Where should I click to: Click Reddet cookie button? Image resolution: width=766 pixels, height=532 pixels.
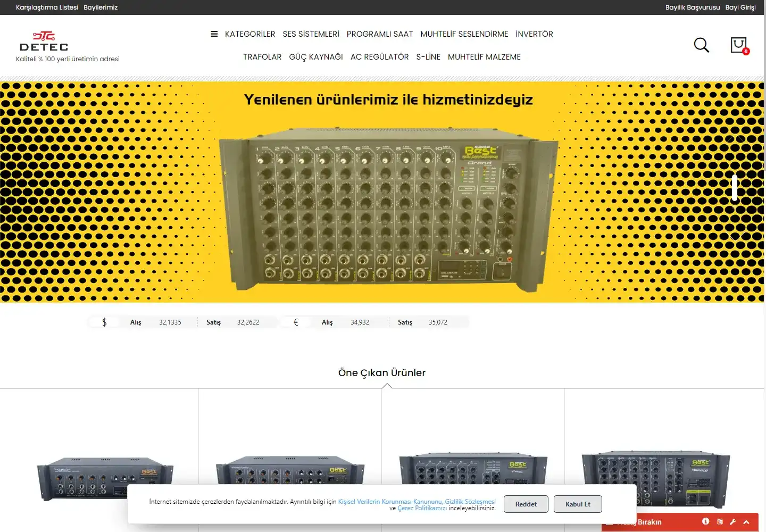click(526, 504)
